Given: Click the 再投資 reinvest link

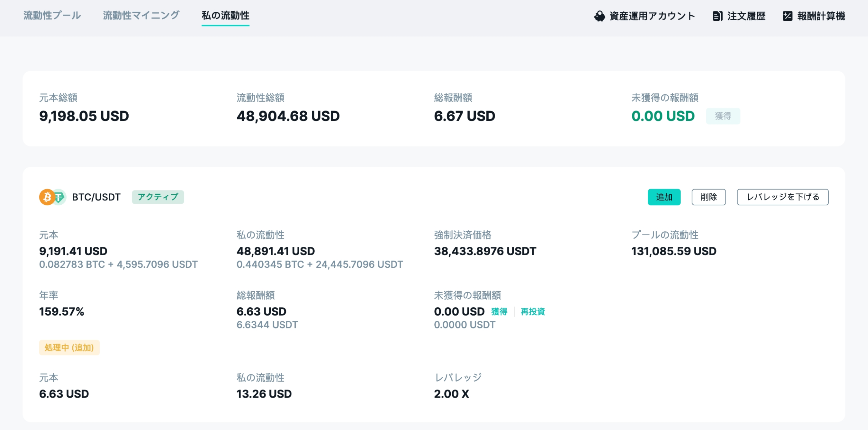Looking at the screenshot, I should (x=533, y=312).
